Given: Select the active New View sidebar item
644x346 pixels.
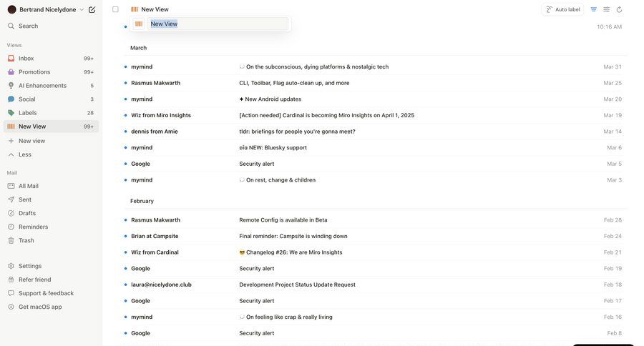Looking at the screenshot, I should pyautogui.click(x=51, y=127).
